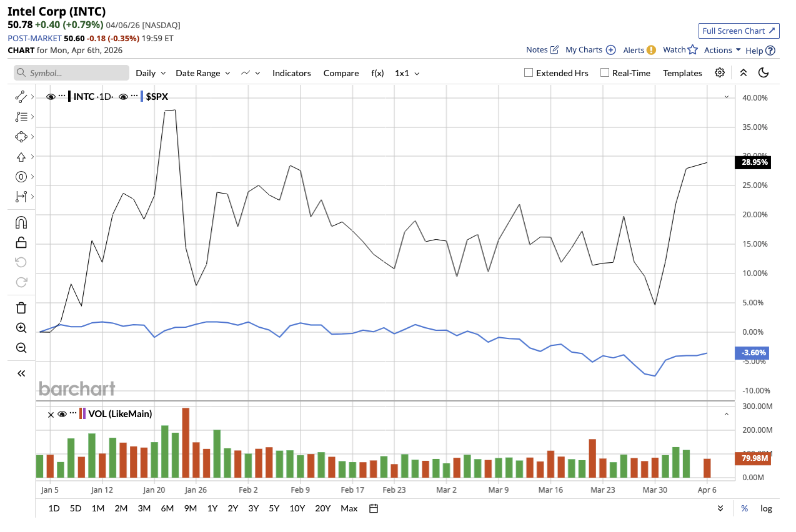
Task: Zoom in with magnifier plus icon
Action: [21, 328]
